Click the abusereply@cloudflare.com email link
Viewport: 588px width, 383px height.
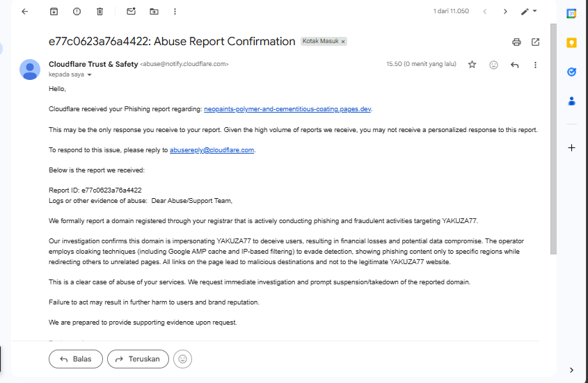click(x=212, y=150)
